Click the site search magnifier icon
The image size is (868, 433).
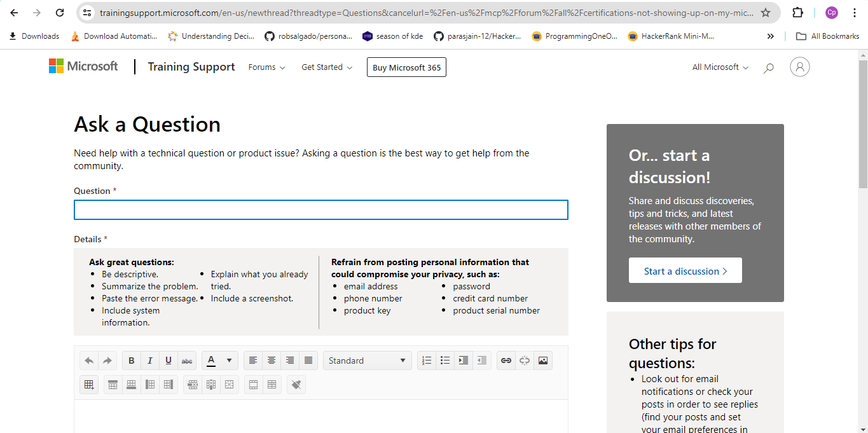[x=768, y=67]
